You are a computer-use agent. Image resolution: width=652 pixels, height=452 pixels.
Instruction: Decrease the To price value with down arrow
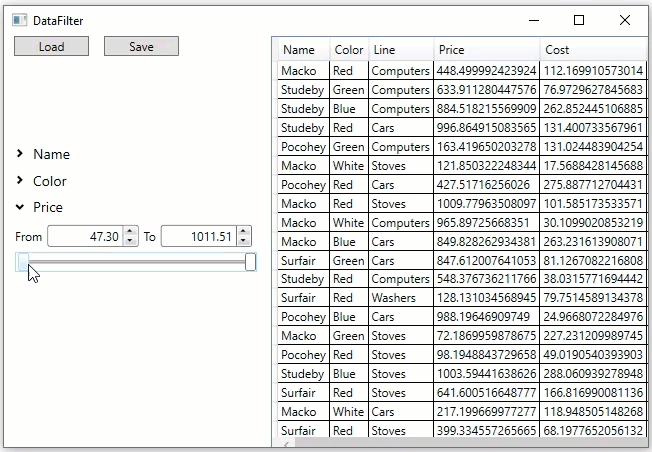tap(243, 241)
